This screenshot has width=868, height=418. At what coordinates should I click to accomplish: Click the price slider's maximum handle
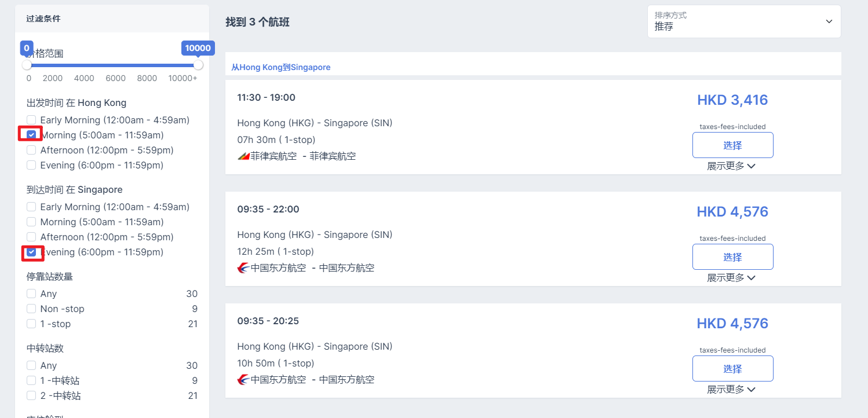198,65
